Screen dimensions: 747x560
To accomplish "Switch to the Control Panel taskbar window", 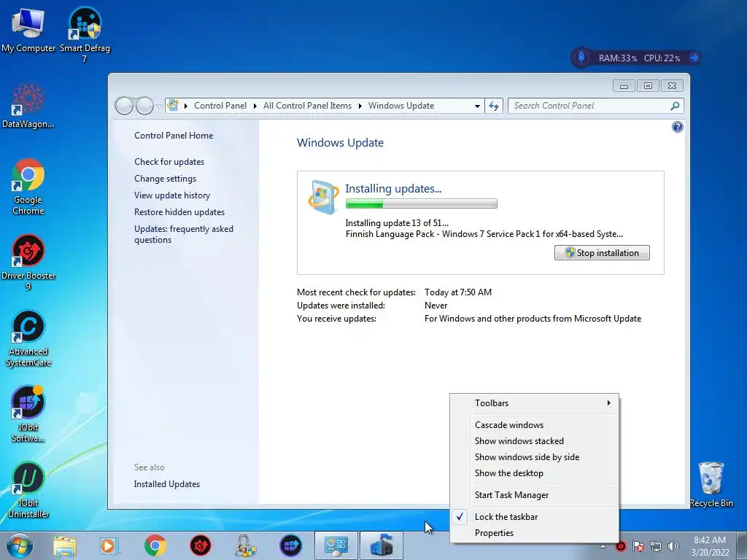I will [336, 545].
